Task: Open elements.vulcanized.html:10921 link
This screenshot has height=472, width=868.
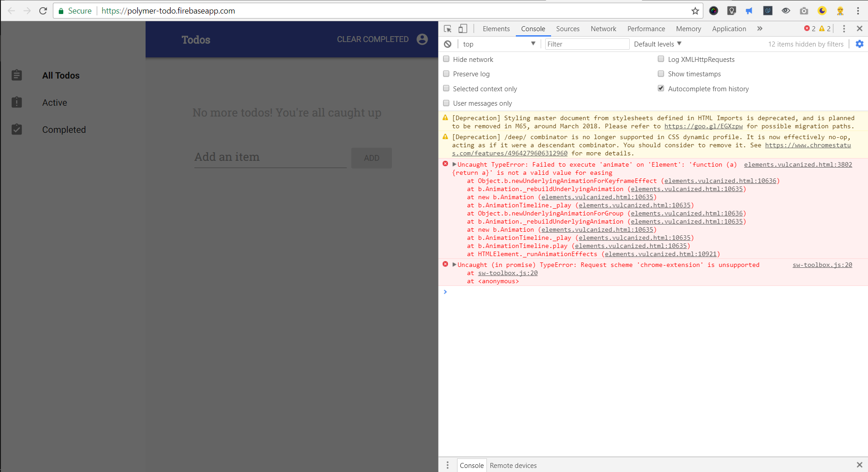Action: tap(660, 254)
